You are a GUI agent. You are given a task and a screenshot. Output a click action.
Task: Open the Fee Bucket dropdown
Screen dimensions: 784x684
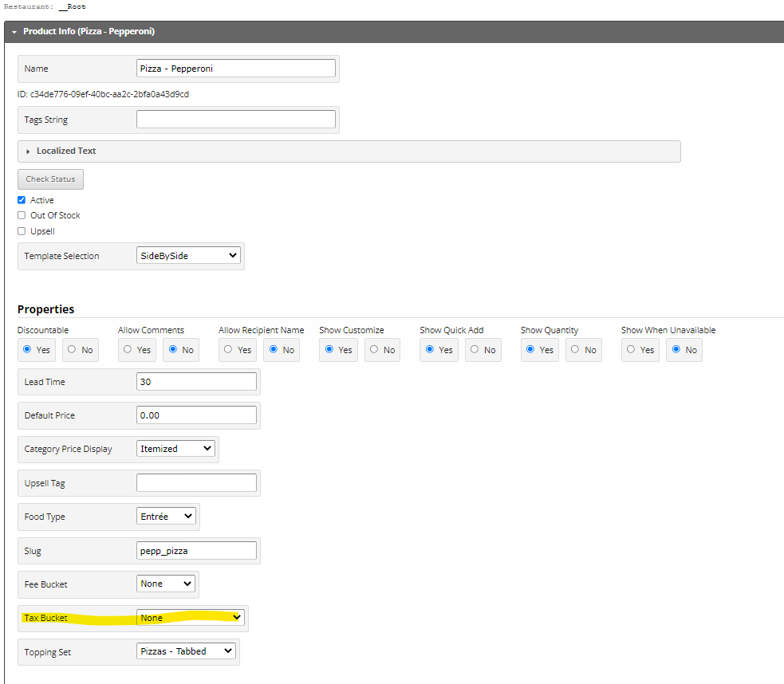pyautogui.click(x=166, y=584)
